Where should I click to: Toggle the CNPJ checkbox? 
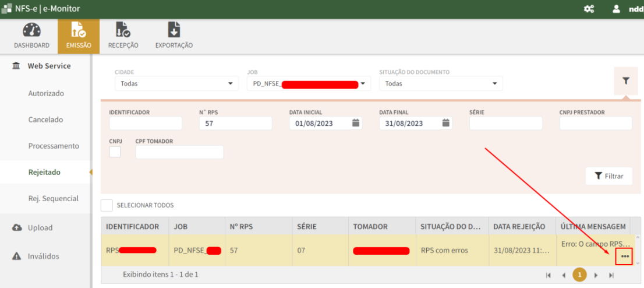(115, 152)
